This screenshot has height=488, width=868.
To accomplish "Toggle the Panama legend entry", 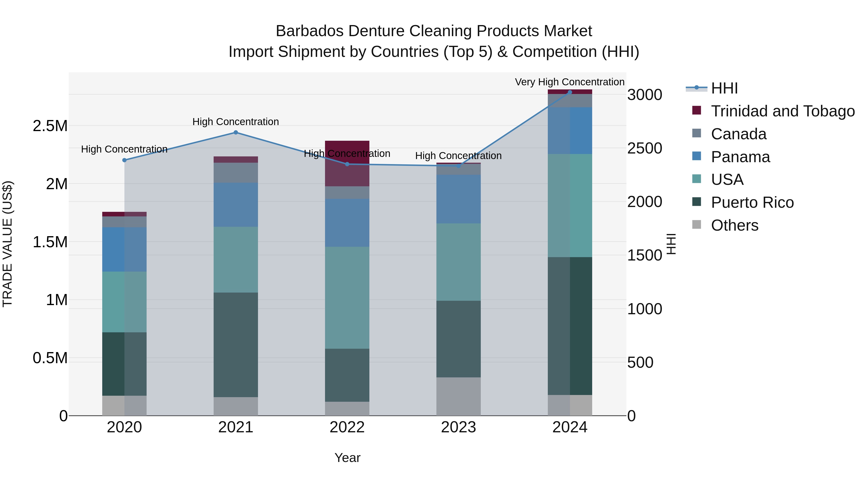I will pos(731,157).
